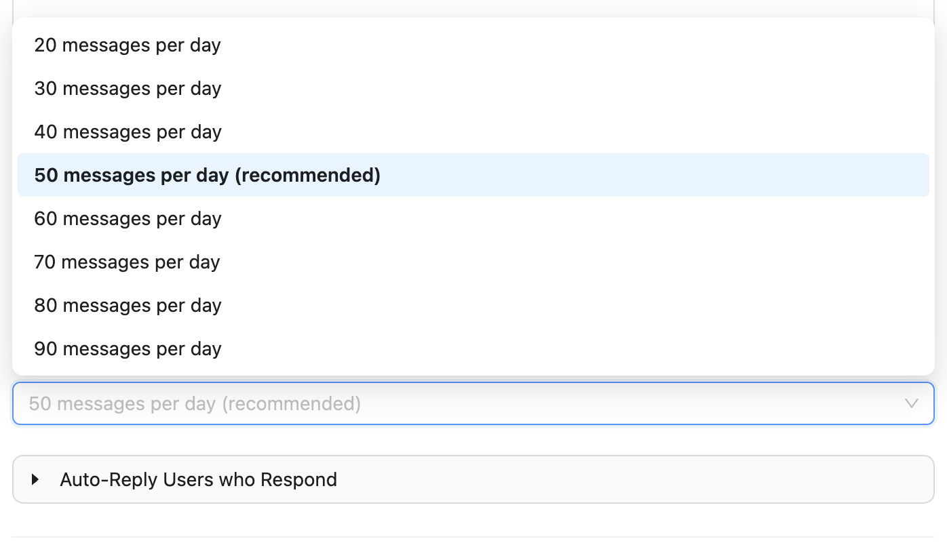Choose 40 messages per day option

[127, 132]
